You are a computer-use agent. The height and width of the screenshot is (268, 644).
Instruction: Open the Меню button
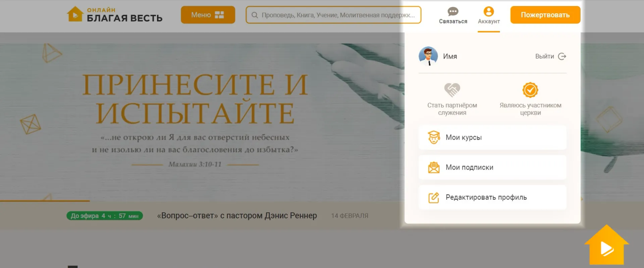pos(208,15)
